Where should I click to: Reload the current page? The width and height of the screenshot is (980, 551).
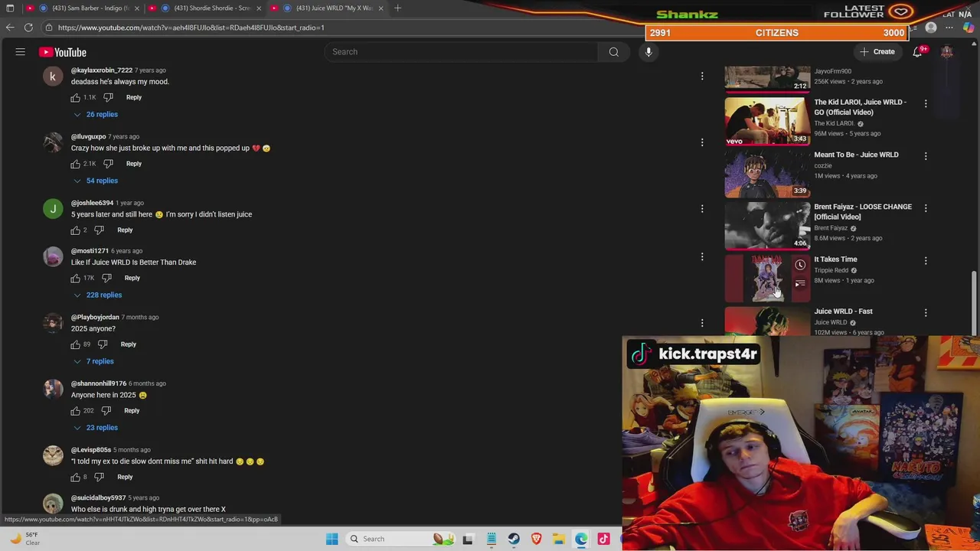tap(28, 28)
